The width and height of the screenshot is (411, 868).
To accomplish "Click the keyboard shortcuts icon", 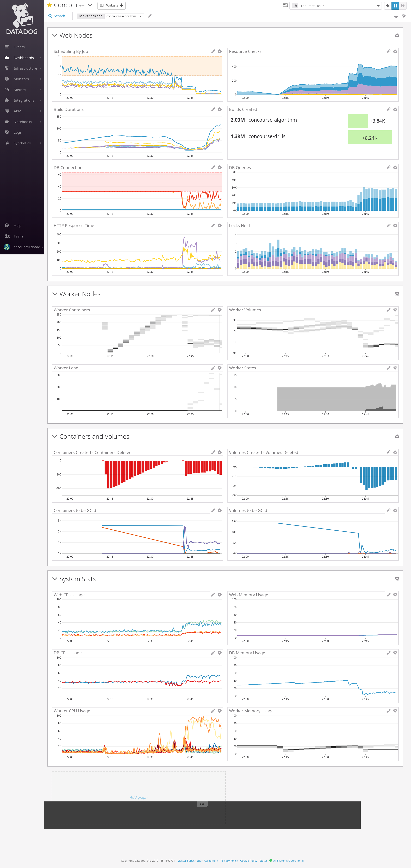I will [x=285, y=5].
